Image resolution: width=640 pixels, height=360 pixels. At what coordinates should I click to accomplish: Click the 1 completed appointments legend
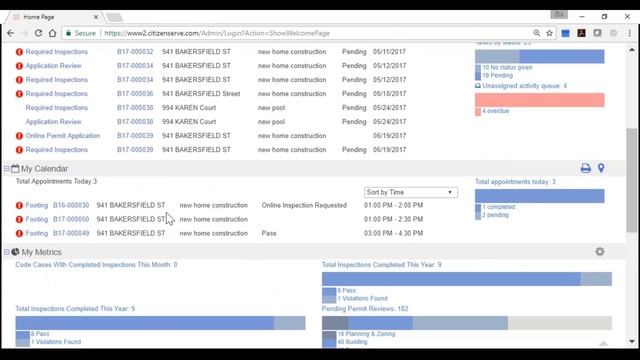[498, 207]
